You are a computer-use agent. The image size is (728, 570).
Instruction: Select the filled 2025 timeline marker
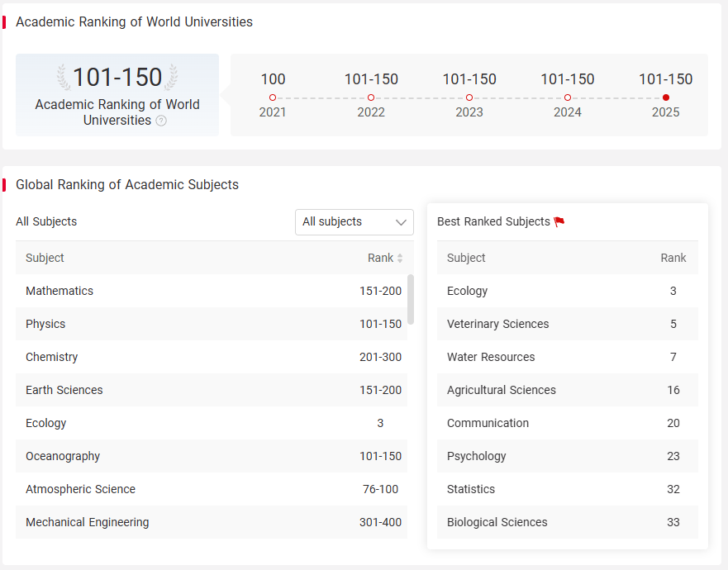666,97
